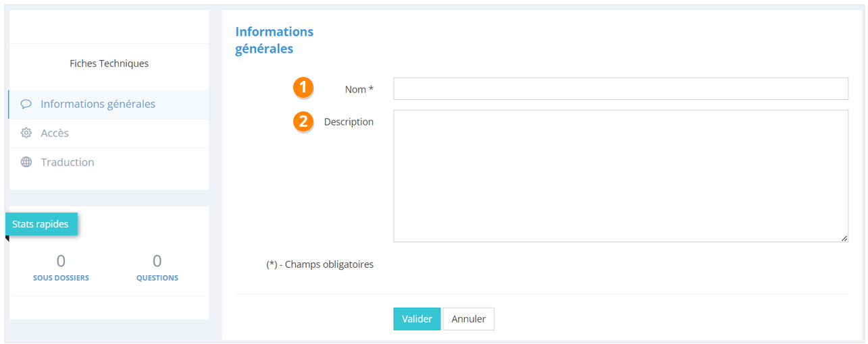
Task: Click the Fiches Techniques title
Action: [109, 63]
